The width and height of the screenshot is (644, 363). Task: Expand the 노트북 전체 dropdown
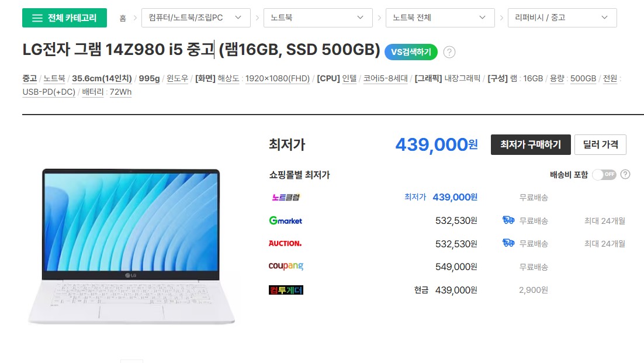pos(440,18)
